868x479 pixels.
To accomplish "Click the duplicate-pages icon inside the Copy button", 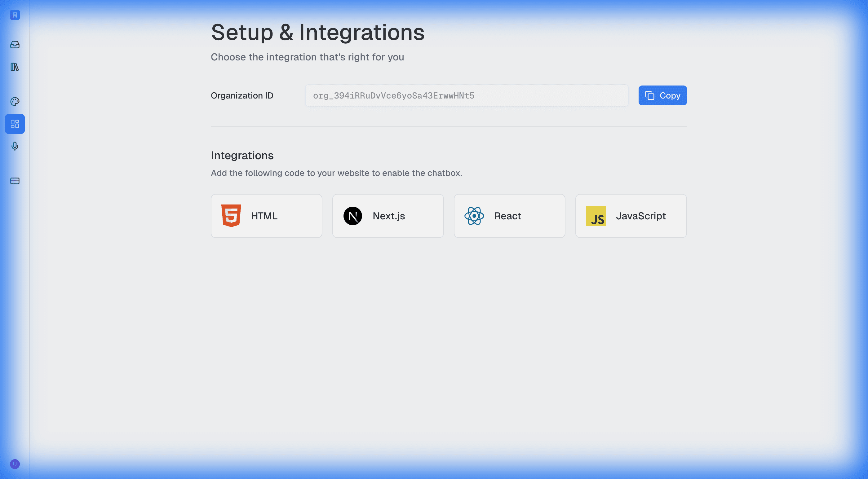I will [x=650, y=95].
